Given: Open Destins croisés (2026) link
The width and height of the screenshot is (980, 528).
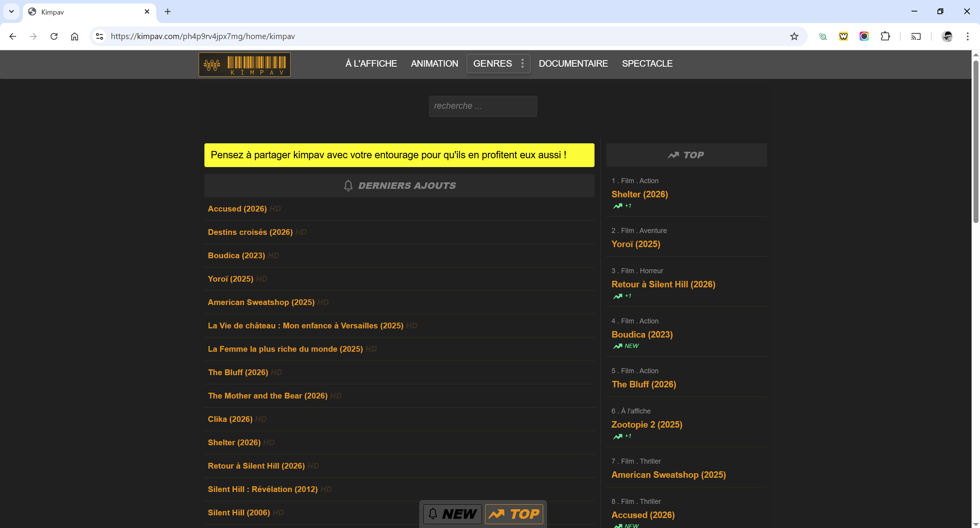Looking at the screenshot, I should pos(250,232).
